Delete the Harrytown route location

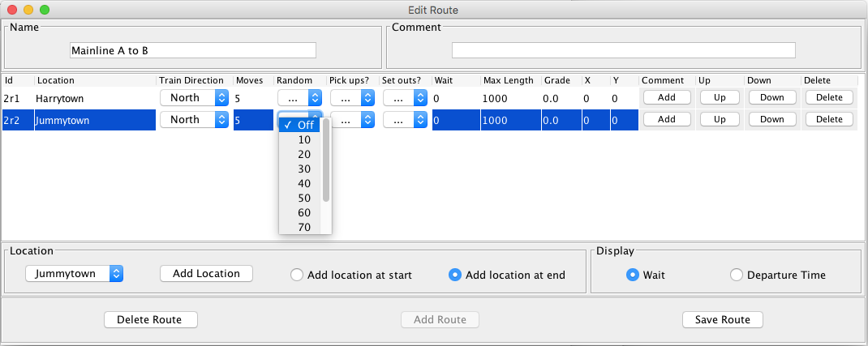(829, 97)
